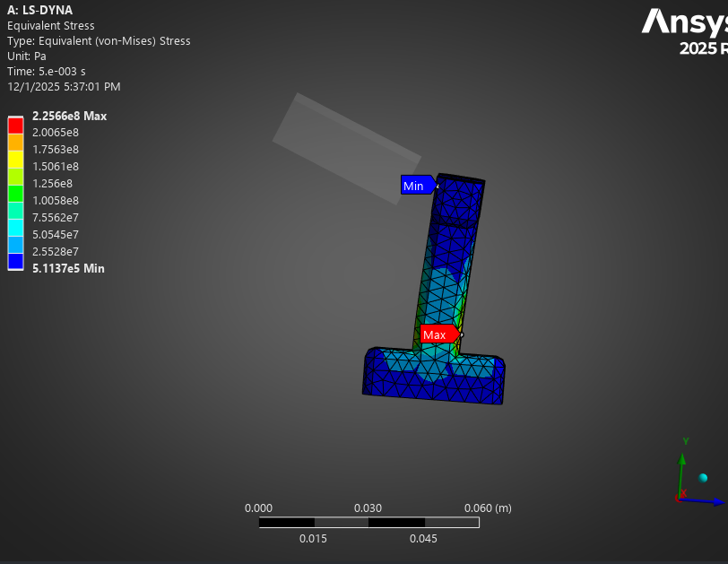Select the 2.2566e8 Max legend value

69,116
